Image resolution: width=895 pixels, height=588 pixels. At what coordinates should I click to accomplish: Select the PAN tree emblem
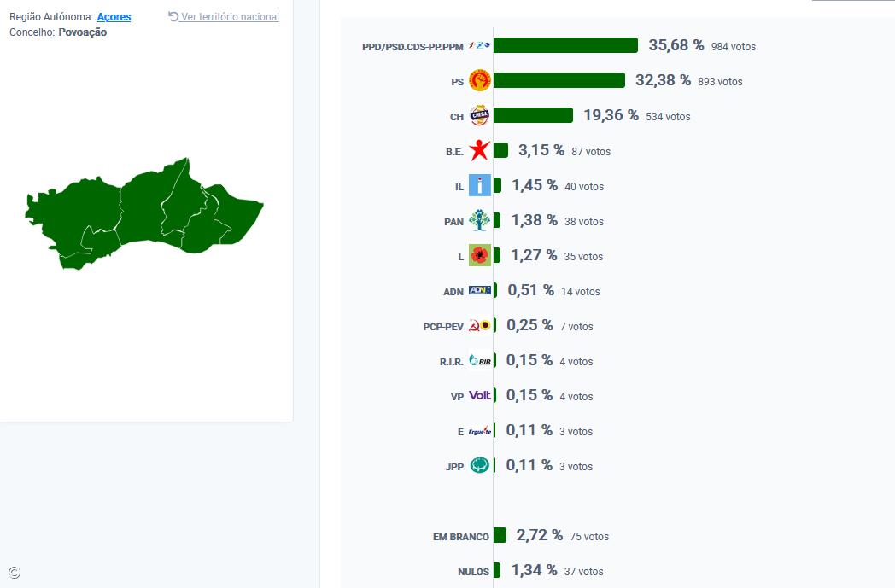pyautogui.click(x=480, y=220)
